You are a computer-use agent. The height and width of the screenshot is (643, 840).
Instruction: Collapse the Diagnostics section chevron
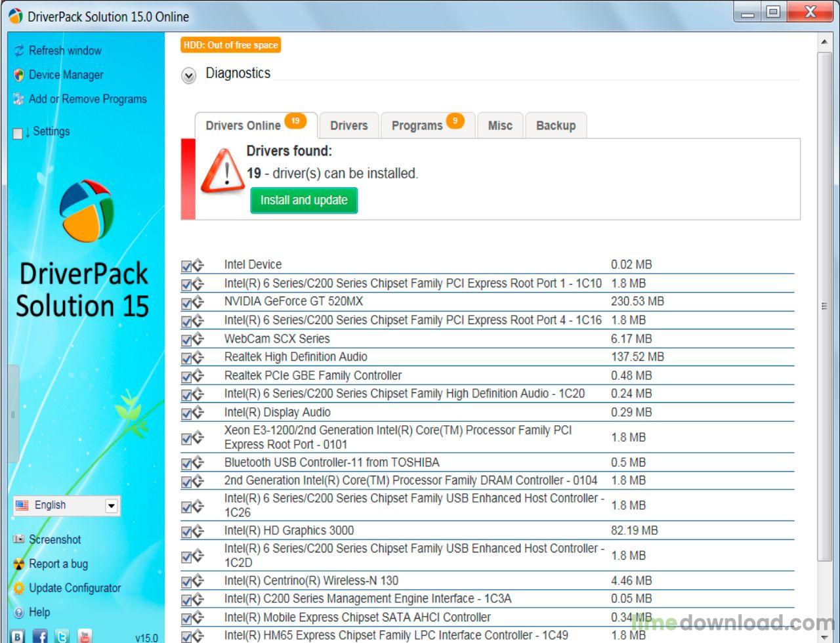click(189, 76)
